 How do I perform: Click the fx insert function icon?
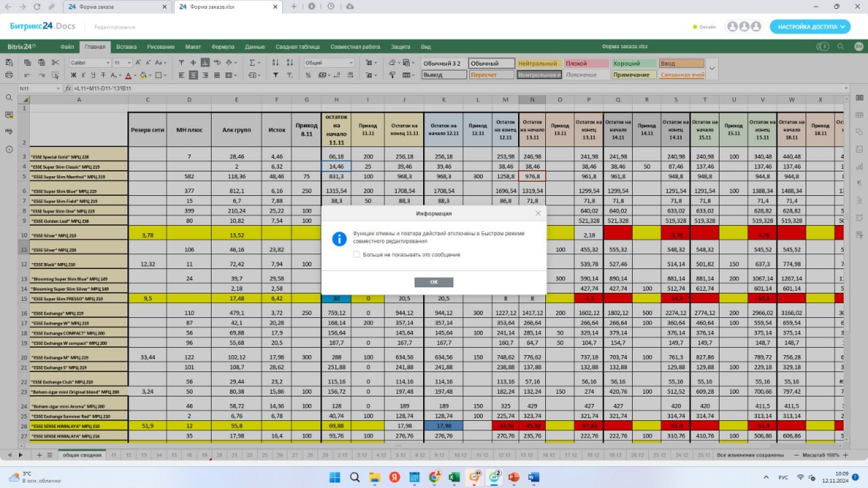68,89
